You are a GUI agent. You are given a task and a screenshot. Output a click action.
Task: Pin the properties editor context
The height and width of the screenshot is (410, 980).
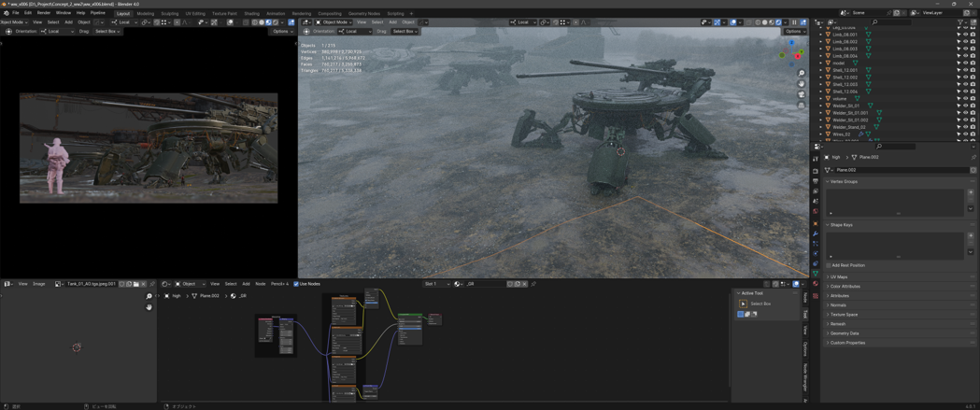973,158
